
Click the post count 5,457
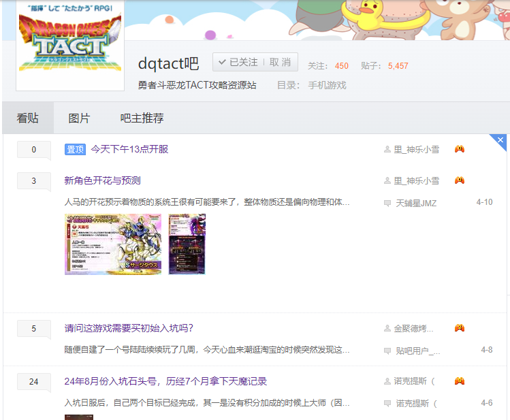(398, 66)
